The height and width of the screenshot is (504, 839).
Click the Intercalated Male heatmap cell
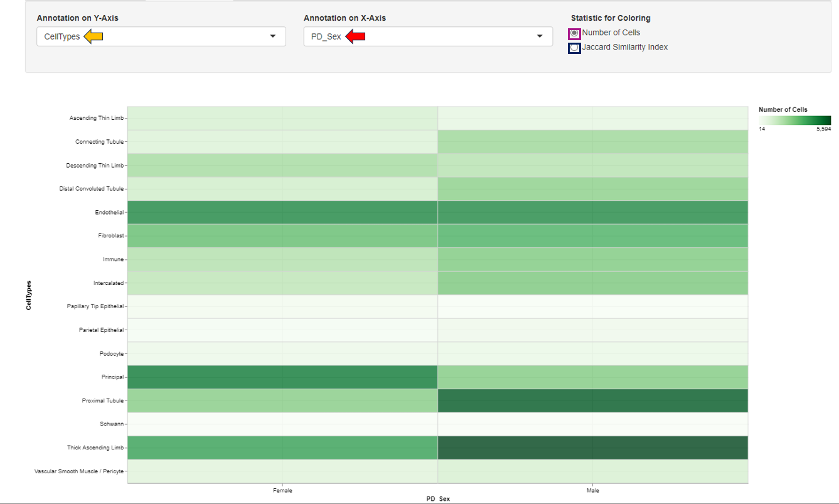point(593,283)
